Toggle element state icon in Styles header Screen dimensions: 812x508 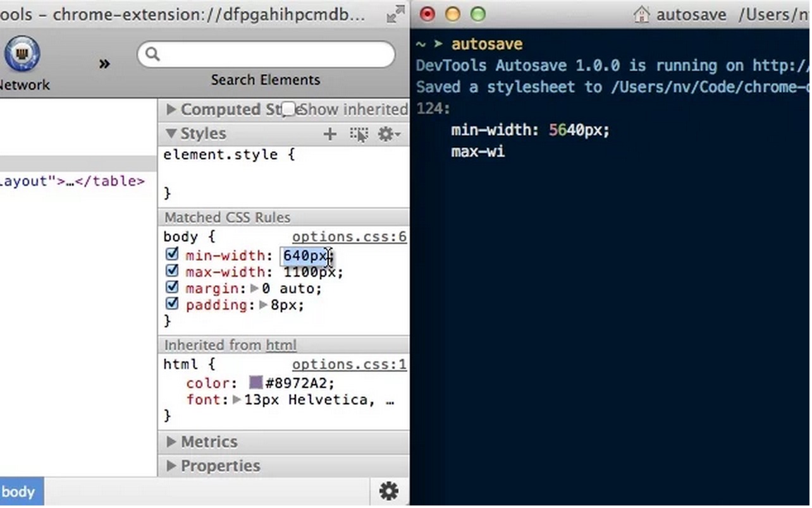tap(359, 134)
